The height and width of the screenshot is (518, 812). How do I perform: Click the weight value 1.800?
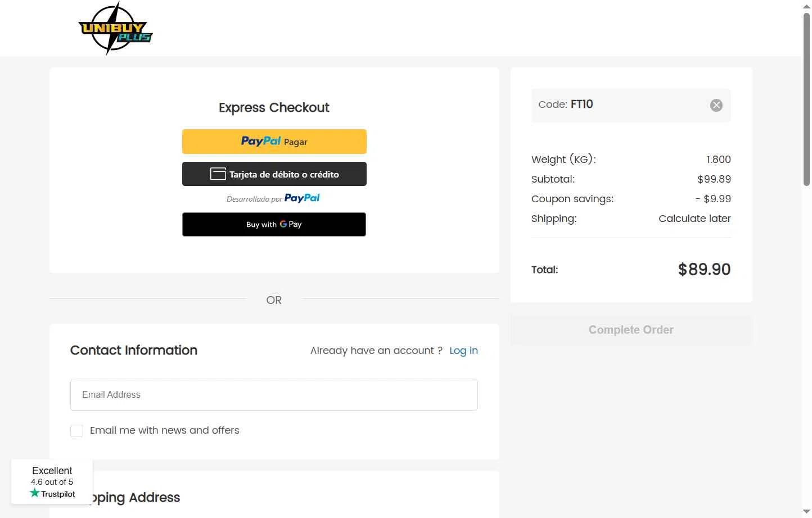[719, 160]
